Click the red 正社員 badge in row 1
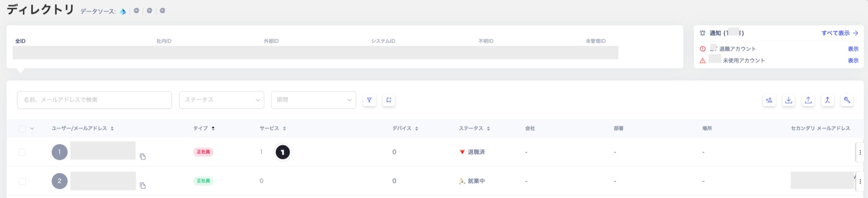The height and width of the screenshot is (198, 868). pyautogui.click(x=203, y=152)
